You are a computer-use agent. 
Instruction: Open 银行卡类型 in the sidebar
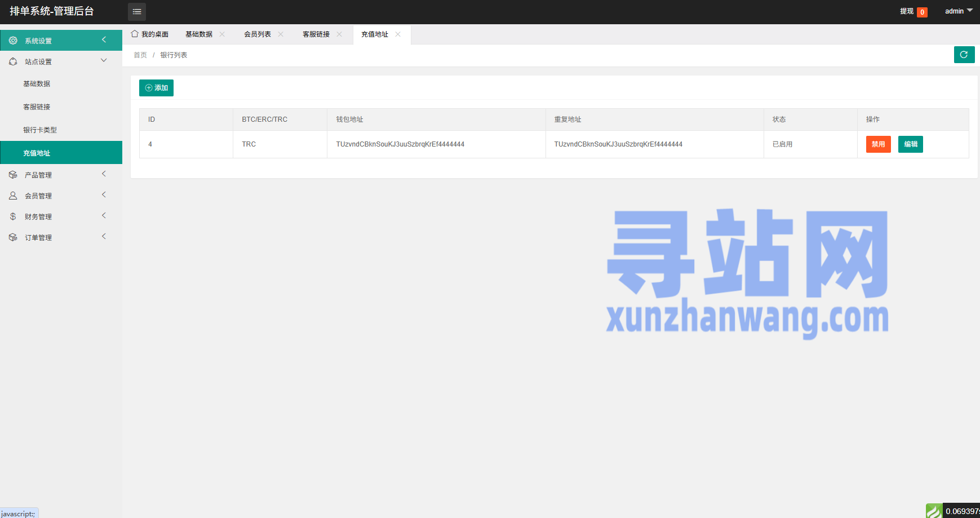click(40, 130)
